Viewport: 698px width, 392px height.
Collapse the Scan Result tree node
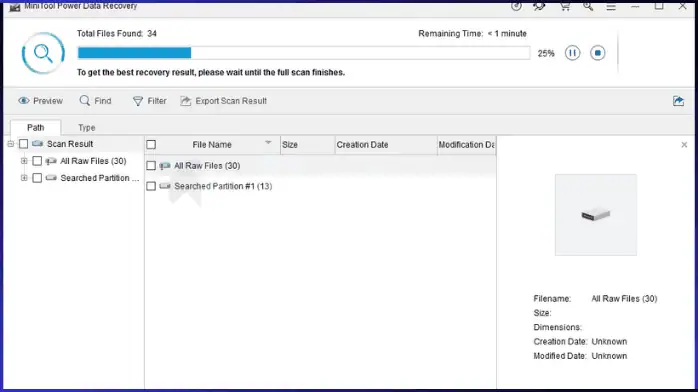(11, 144)
